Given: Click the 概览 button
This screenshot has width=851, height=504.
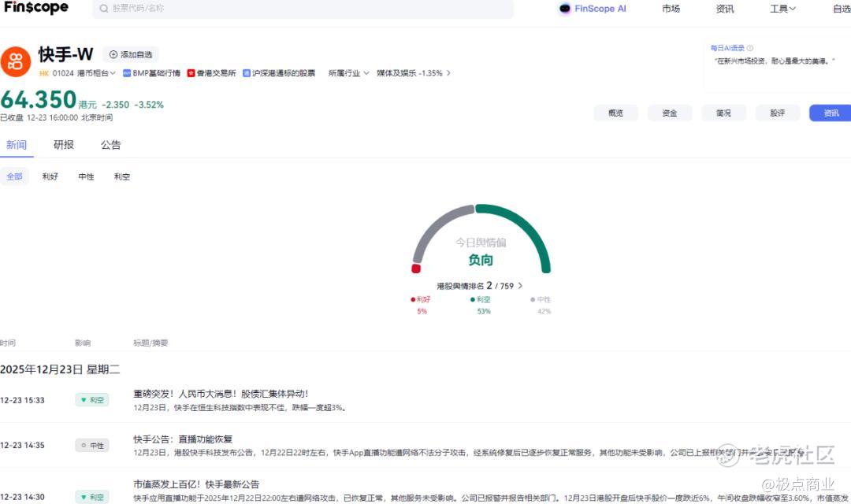Looking at the screenshot, I should [x=615, y=113].
